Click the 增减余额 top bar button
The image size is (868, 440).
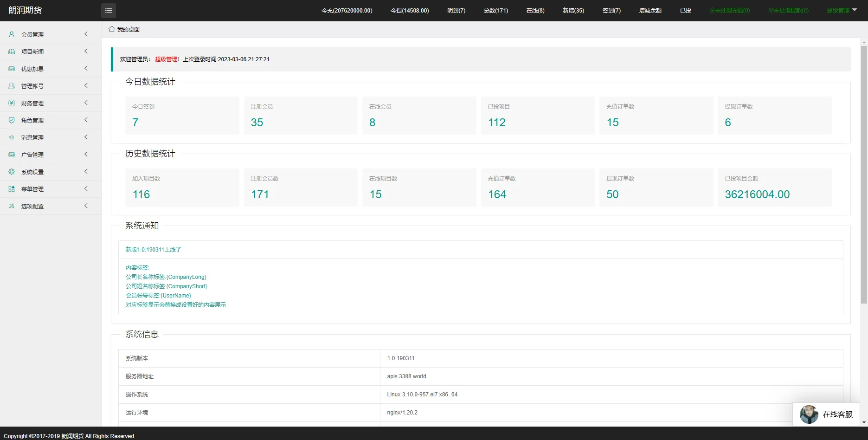(650, 11)
